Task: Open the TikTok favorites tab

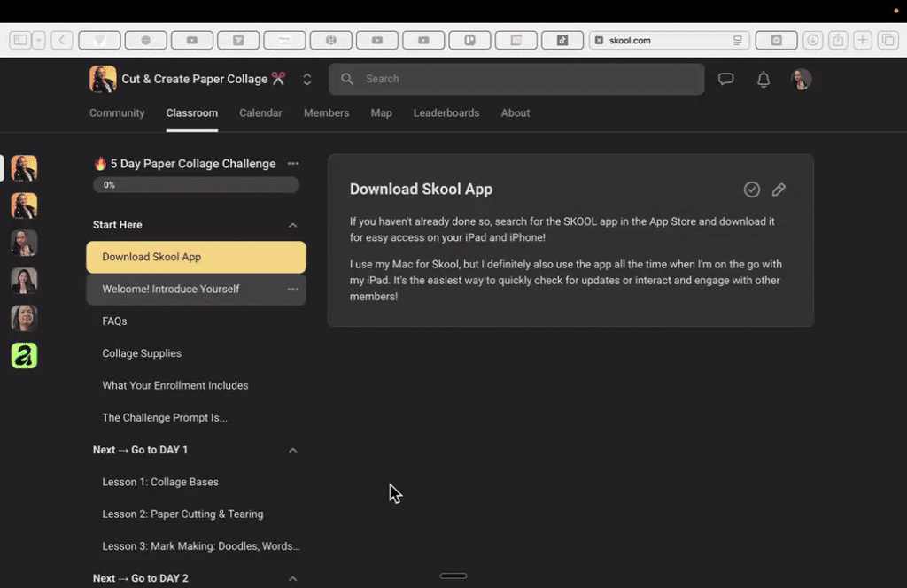Action: (562, 40)
